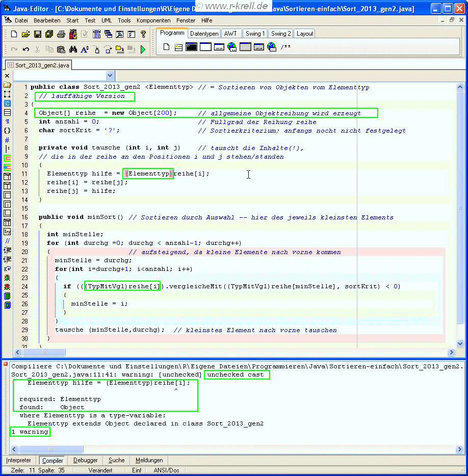Show the Interpreter output tab

pyautogui.click(x=18, y=460)
